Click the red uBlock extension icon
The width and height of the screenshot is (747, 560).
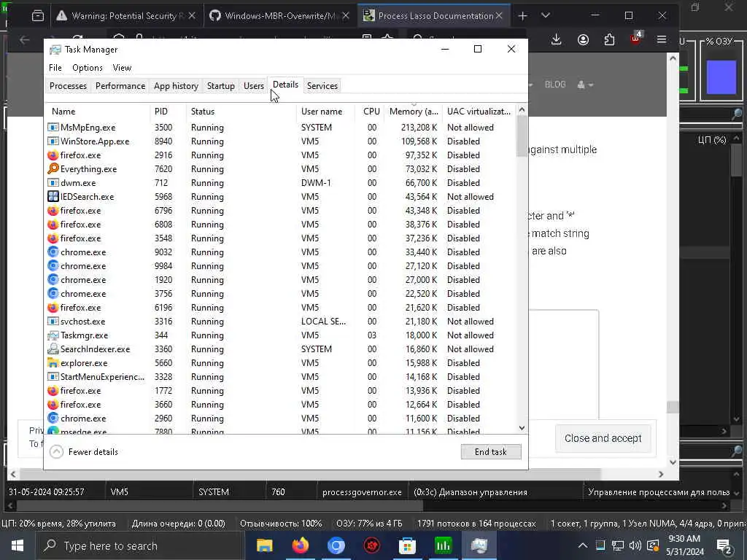(x=635, y=39)
